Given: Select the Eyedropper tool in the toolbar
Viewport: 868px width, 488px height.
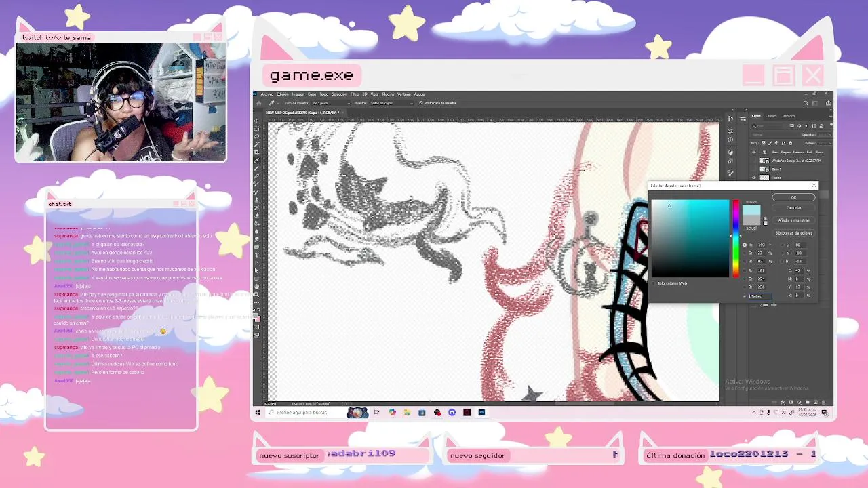Looking at the screenshot, I should (256, 161).
